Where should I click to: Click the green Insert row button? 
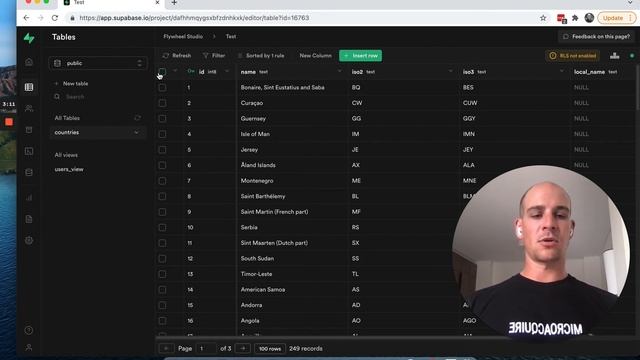coord(360,56)
